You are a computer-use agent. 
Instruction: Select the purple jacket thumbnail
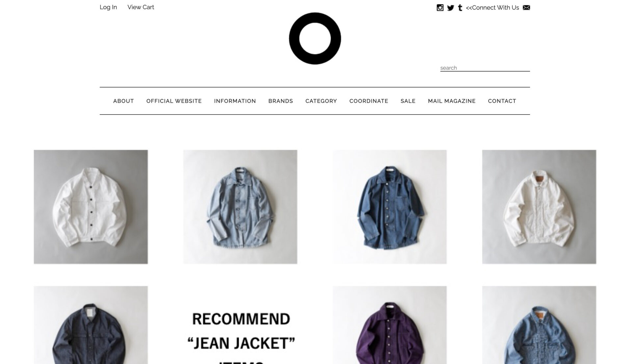click(x=390, y=325)
